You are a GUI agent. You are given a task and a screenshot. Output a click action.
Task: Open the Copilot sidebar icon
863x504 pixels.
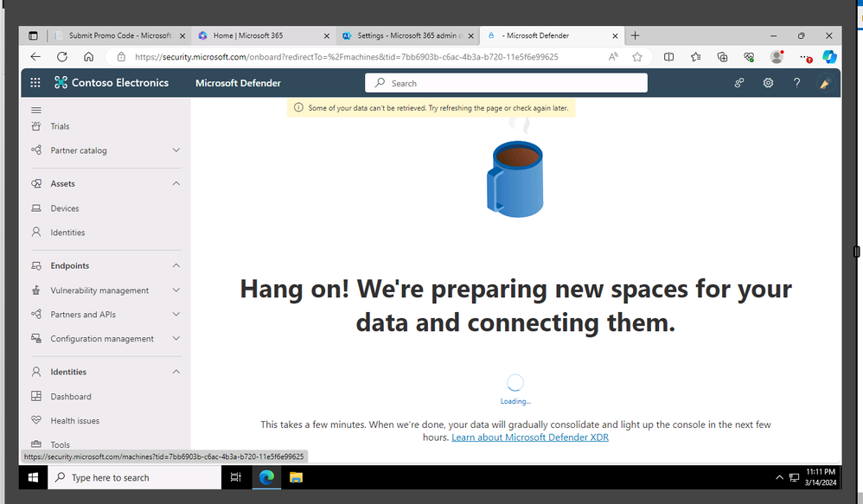[x=829, y=57]
